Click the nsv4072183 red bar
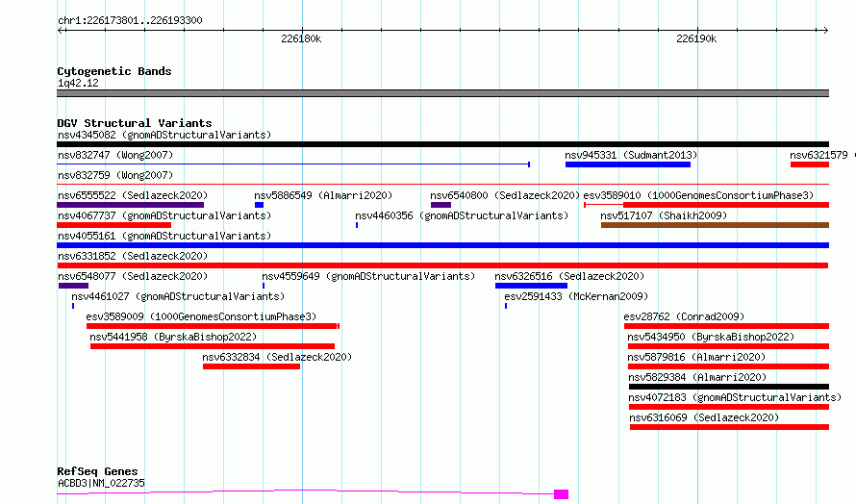 729,407
